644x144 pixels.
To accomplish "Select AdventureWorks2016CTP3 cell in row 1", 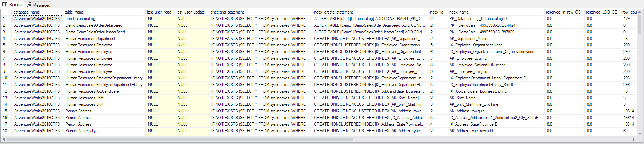I will coord(38,19).
